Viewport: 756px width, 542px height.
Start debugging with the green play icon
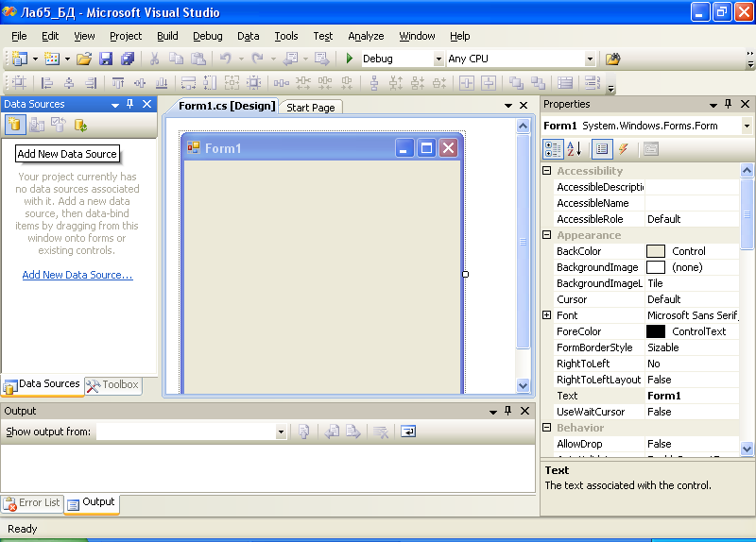(350, 59)
